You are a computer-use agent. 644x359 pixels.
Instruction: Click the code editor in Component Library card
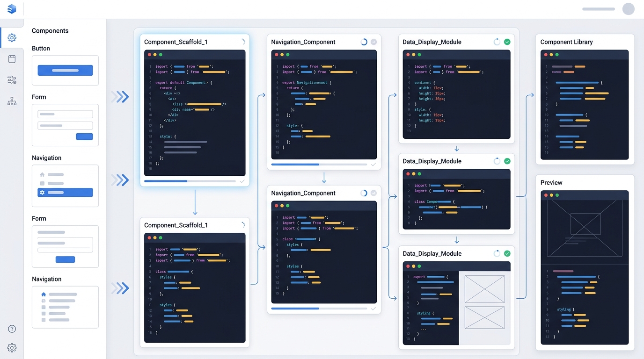point(585,105)
